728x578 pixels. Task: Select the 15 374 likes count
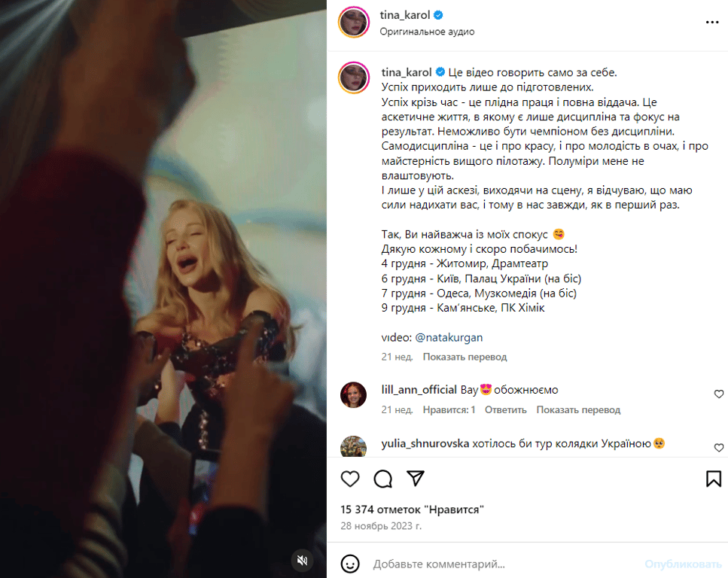tap(413, 509)
